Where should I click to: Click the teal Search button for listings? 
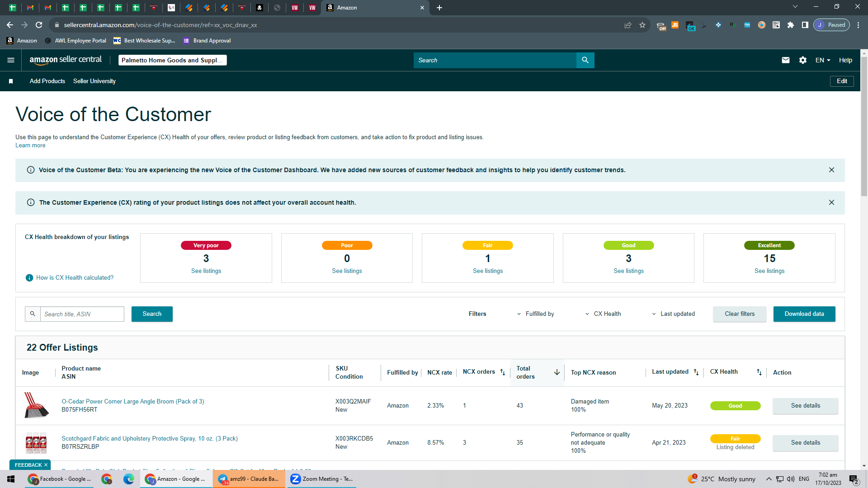pyautogui.click(x=152, y=314)
